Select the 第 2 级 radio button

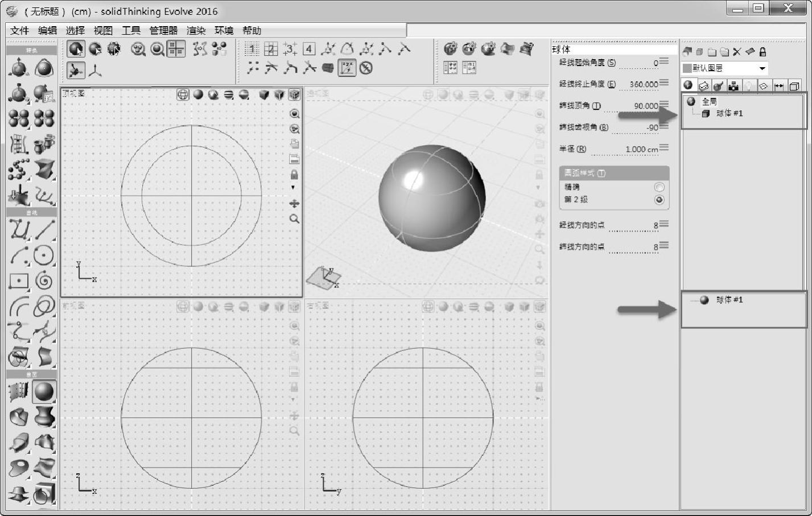tap(660, 200)
